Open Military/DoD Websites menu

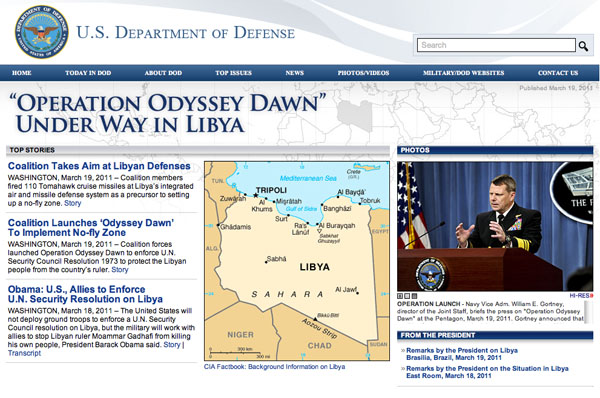pyautogui.click(x=463, y=73)
